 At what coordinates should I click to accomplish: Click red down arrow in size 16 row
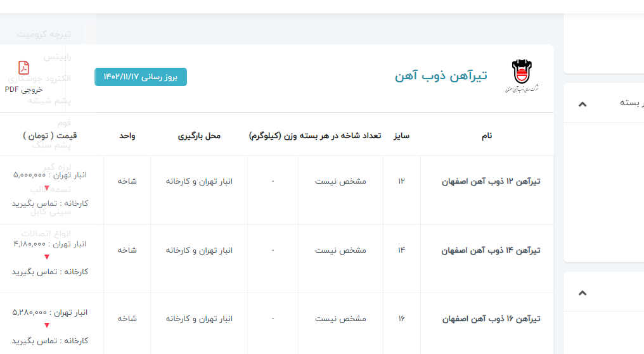click(x=47, y=326)
